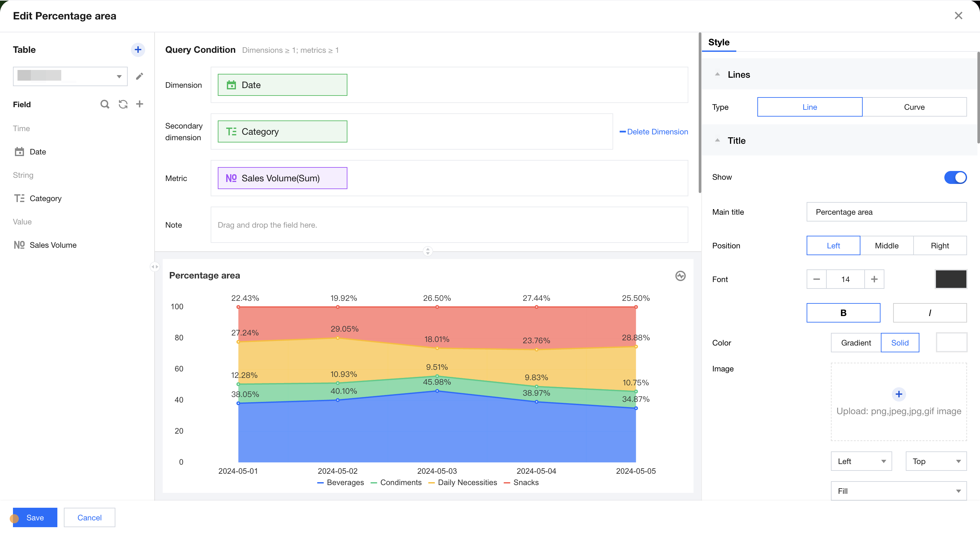
Task: Click the refresh fields icon
Action: tap(123, 104)
